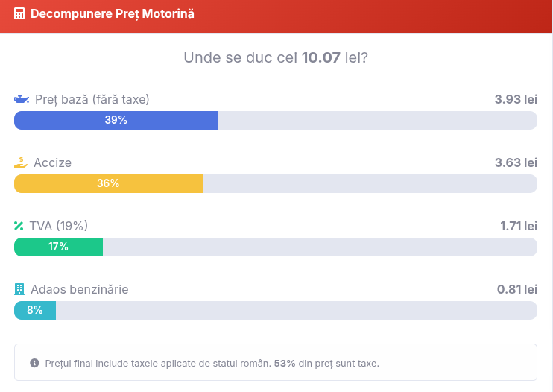553x392 pixels.
Task: Click the percent icon beside TVA
Action: click(x=19, y=226)
